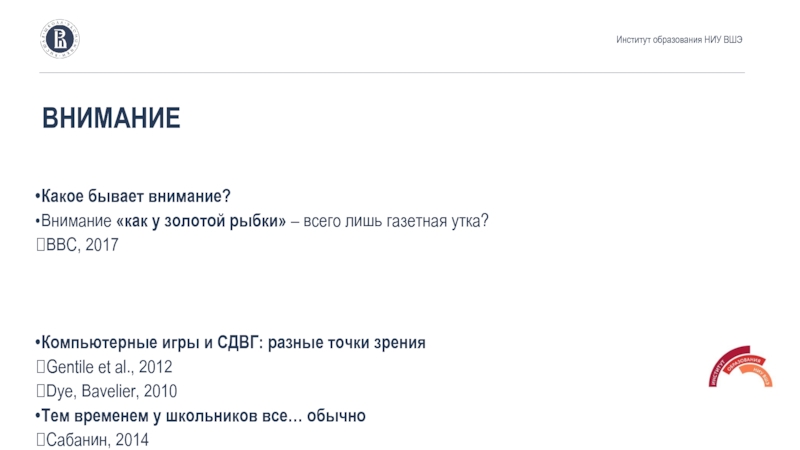Click the red arc Institute logo
800x450 pixels.
point(744,369)
